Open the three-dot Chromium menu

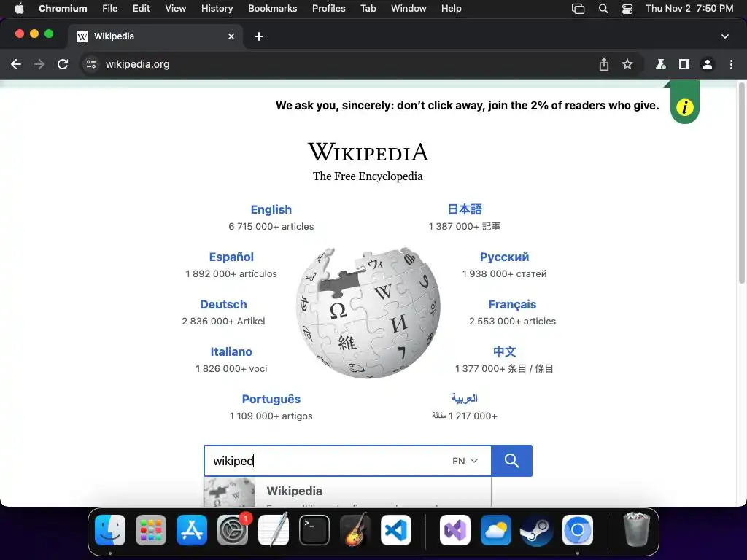tap(731, 64)
